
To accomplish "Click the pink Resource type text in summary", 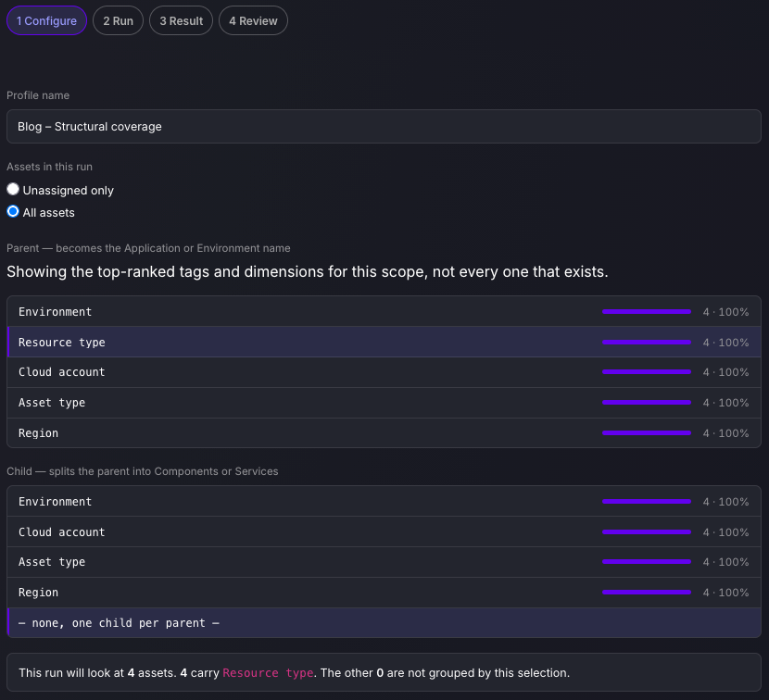I will point(268,672).
